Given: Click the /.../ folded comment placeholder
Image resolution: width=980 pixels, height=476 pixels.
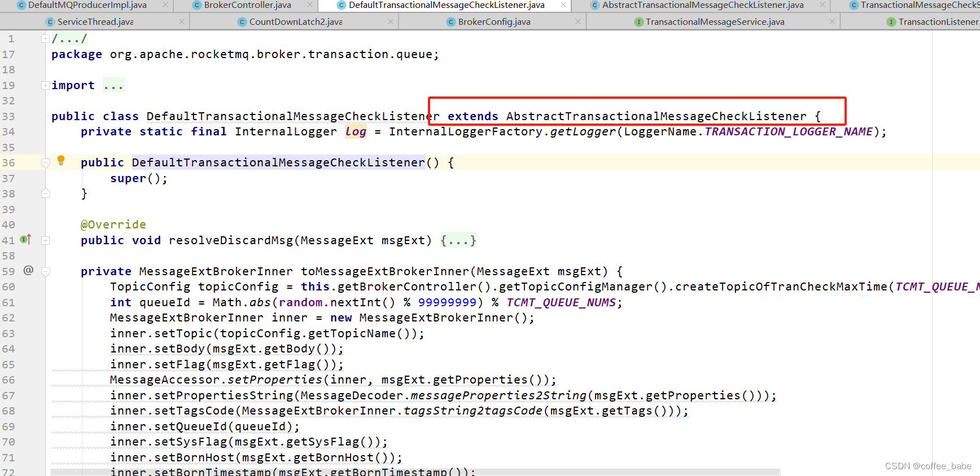Looking at the screenshot, I should [69, 39].
